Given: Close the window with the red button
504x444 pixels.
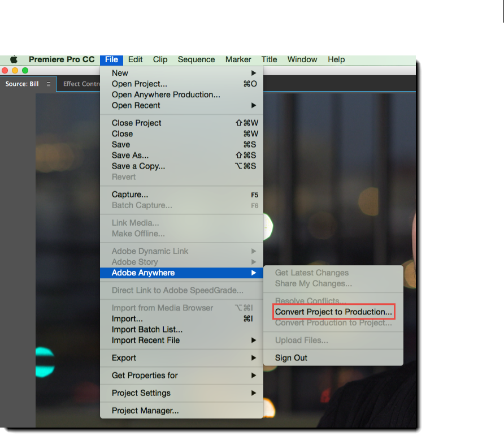Looking at the screenshot, I should tap(5, 71).
